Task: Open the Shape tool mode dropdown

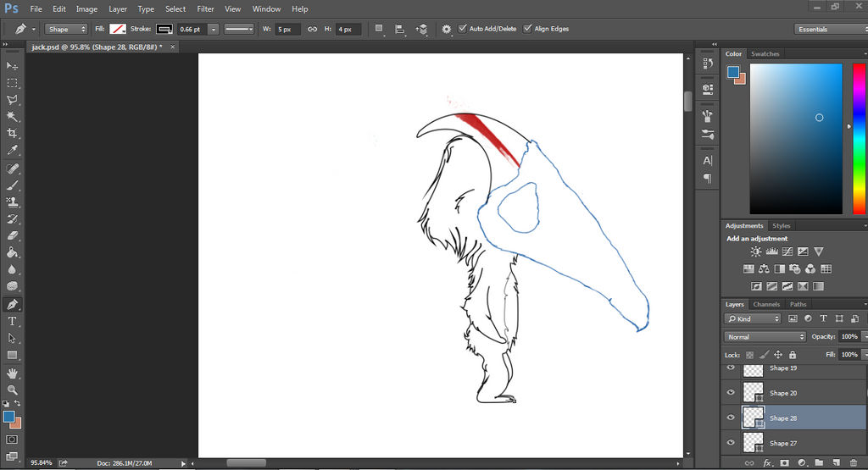Action: point(66,30)
